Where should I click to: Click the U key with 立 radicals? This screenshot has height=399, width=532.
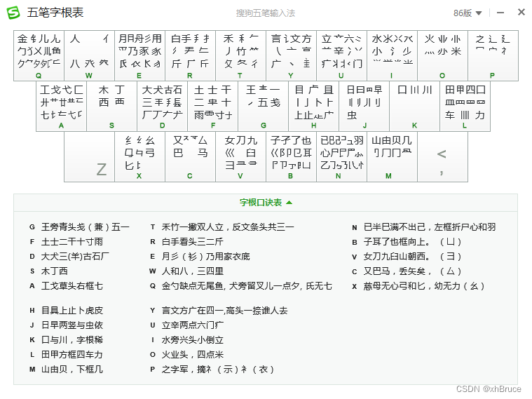[x=341, y=55]
